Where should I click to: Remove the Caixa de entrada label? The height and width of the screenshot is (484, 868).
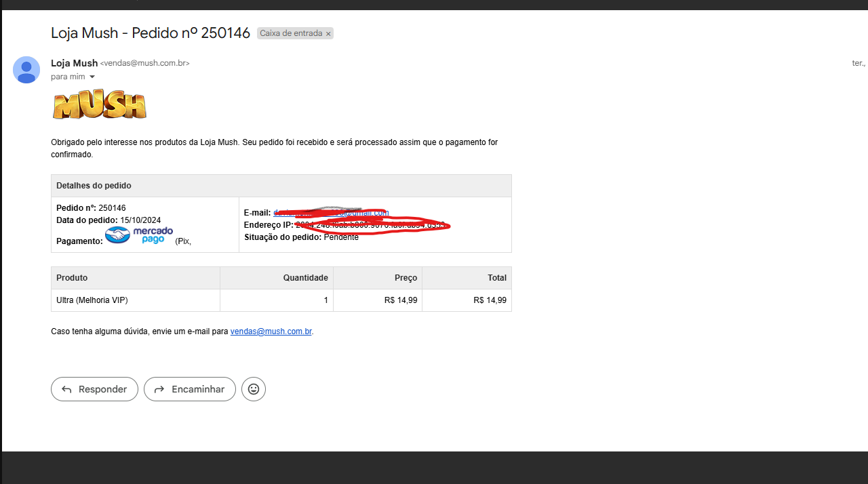(328, 33)
